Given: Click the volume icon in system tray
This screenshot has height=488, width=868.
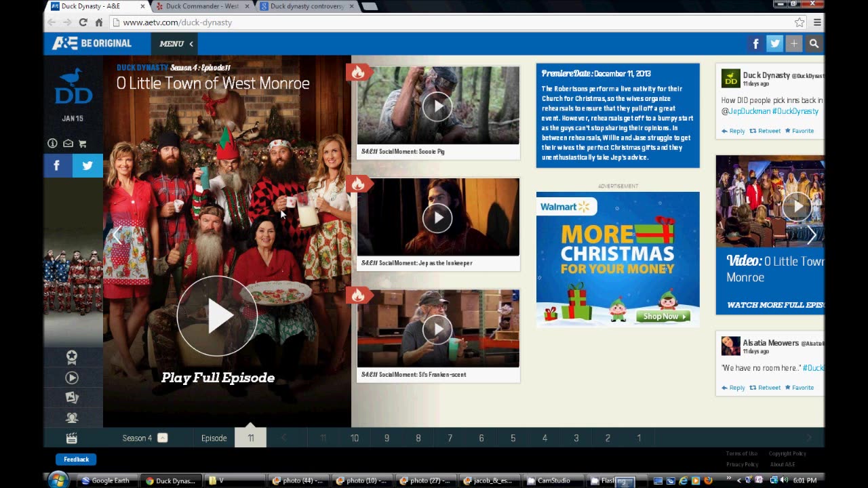Looking at the screenshot, I should tap(785, 481).
